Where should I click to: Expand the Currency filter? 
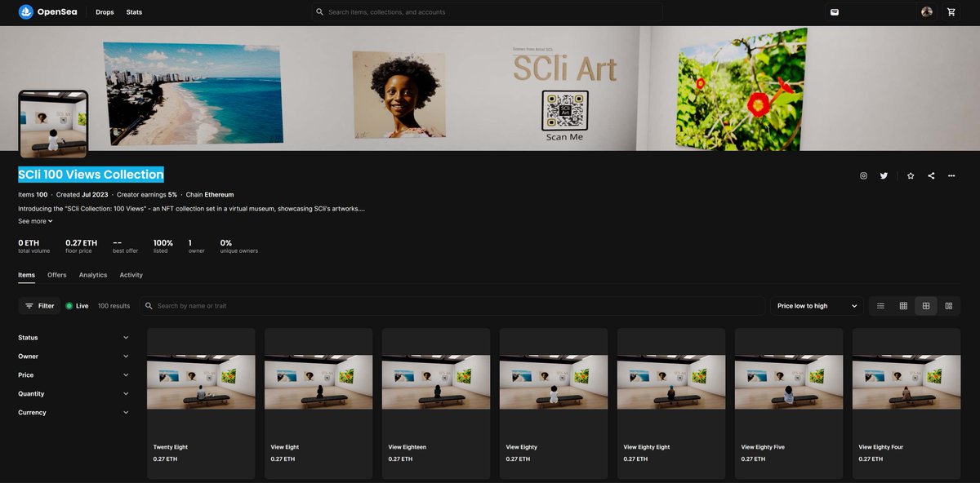(x=73, y=413)
